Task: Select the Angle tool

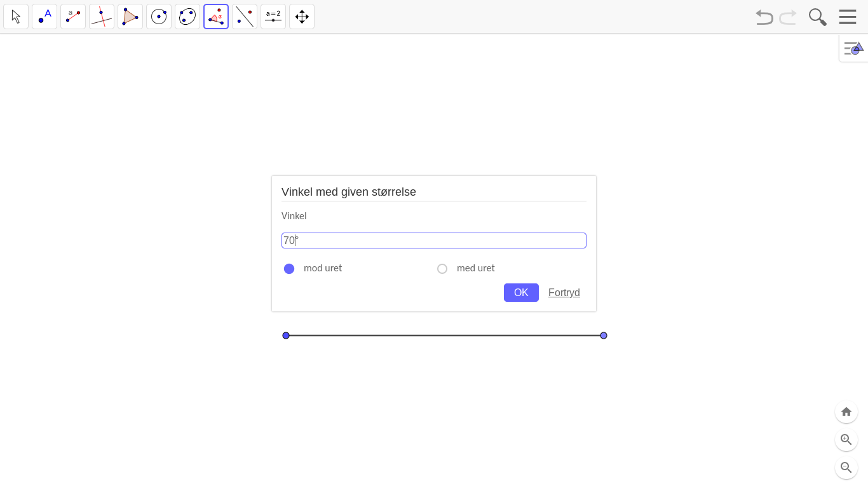Action: pos(216,17)
